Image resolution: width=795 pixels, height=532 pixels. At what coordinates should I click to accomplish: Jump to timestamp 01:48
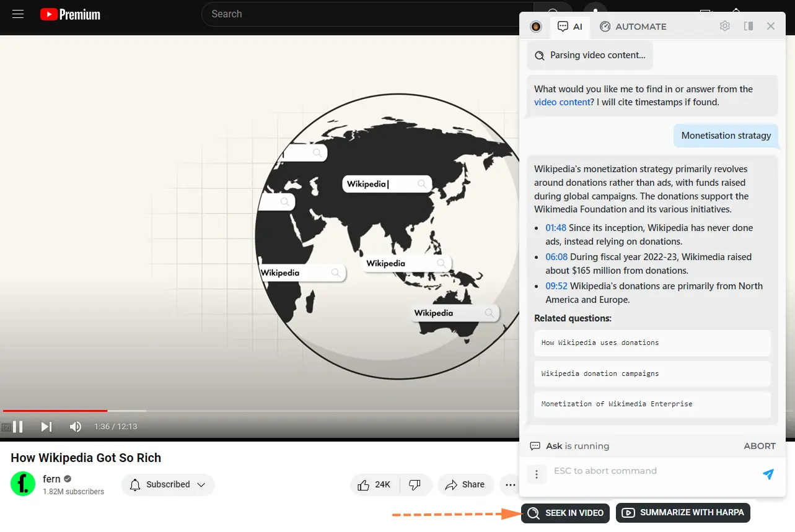click(556, 228)
